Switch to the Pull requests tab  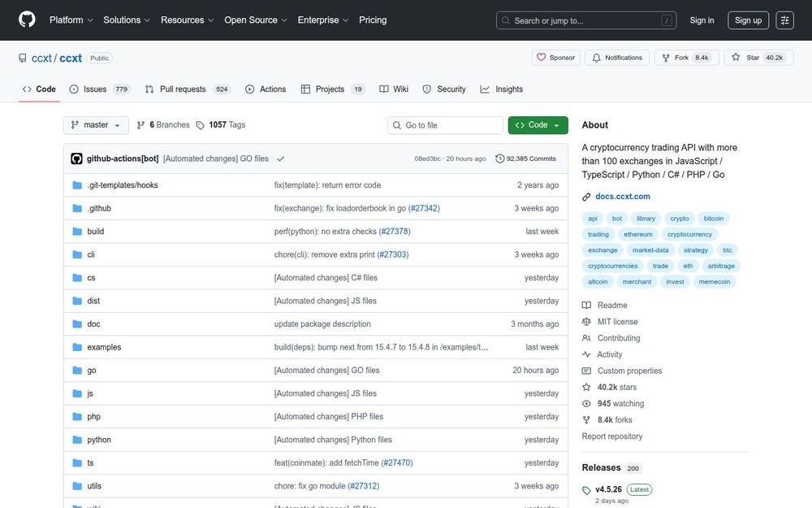click(x=188, y=89)
